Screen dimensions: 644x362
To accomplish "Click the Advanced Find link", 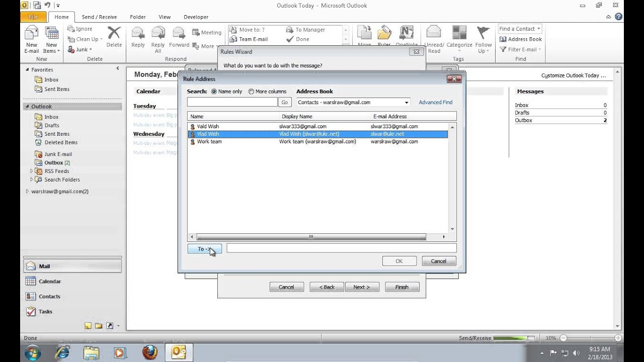I will pyautogui.click(x=436, y=102).
